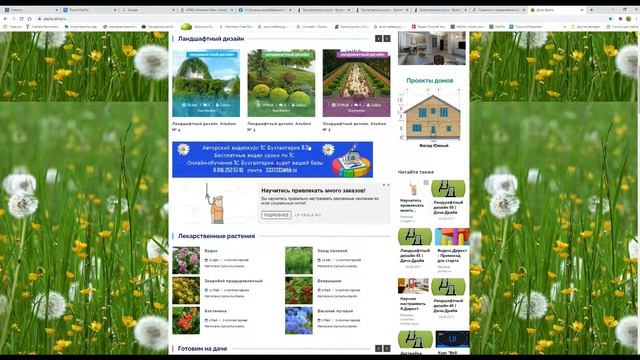Open a new browser tab with plus
This screenshot has width=640, height=360.
point(591,9)
